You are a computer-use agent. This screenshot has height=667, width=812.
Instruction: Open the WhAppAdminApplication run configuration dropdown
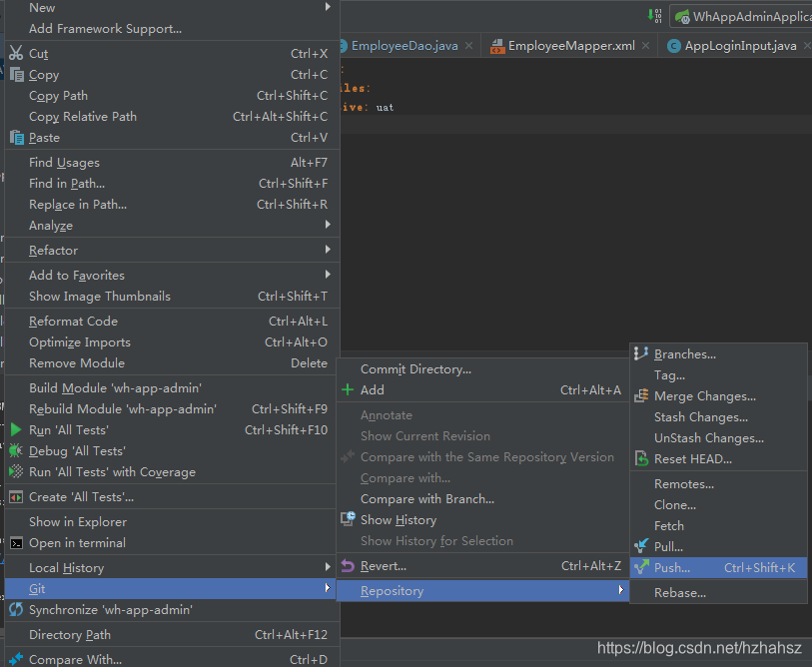pos(741,17)
